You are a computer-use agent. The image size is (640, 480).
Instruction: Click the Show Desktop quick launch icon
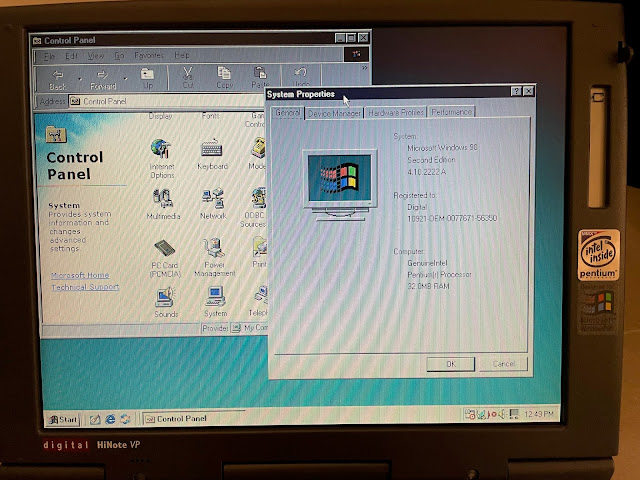95,419
